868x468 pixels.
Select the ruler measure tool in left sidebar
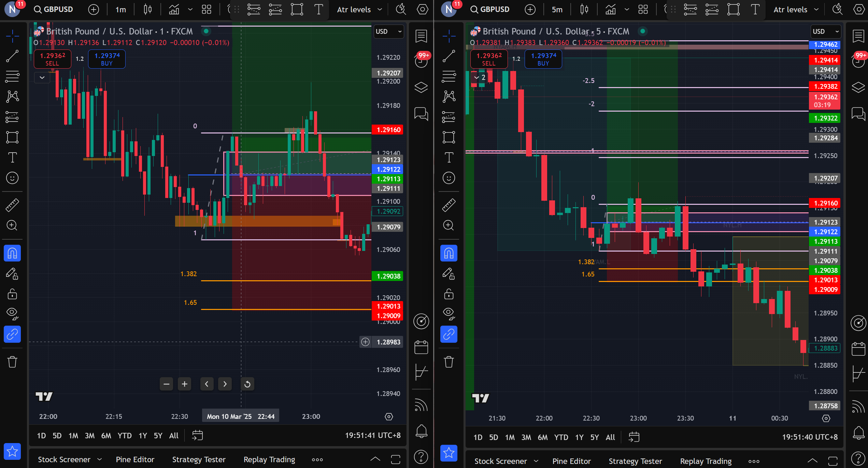click(12, 205)
